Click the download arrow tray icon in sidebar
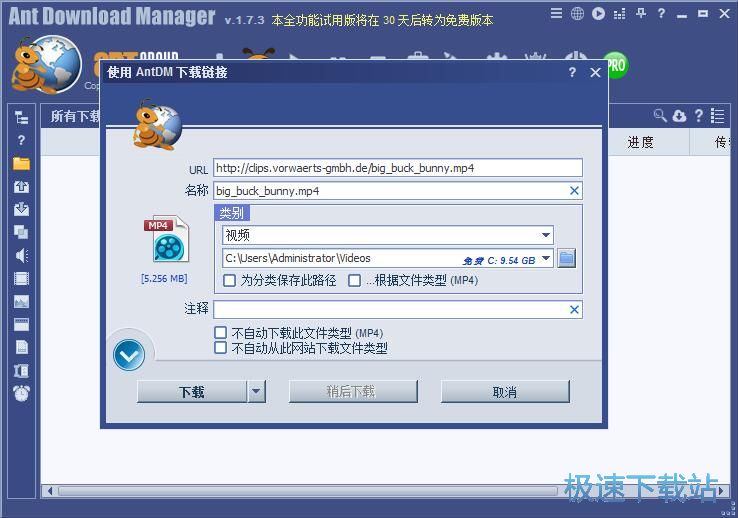 pyautogui.click(x=21, y=209)
